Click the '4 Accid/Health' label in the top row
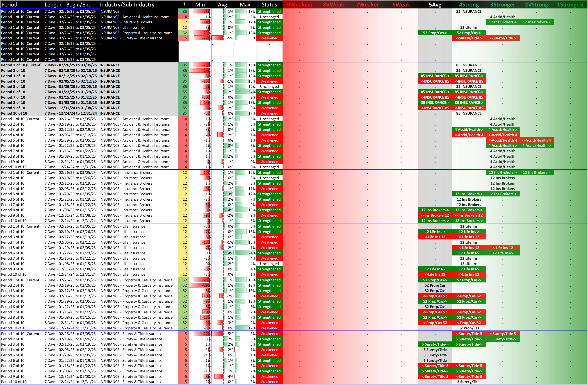588x385 pixels. tap(503, 17)
